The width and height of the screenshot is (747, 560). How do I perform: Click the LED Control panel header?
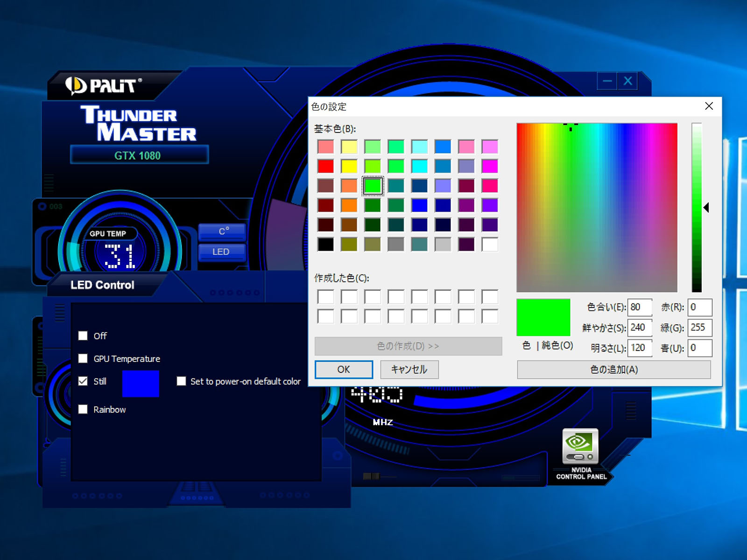tap(102, 285)
